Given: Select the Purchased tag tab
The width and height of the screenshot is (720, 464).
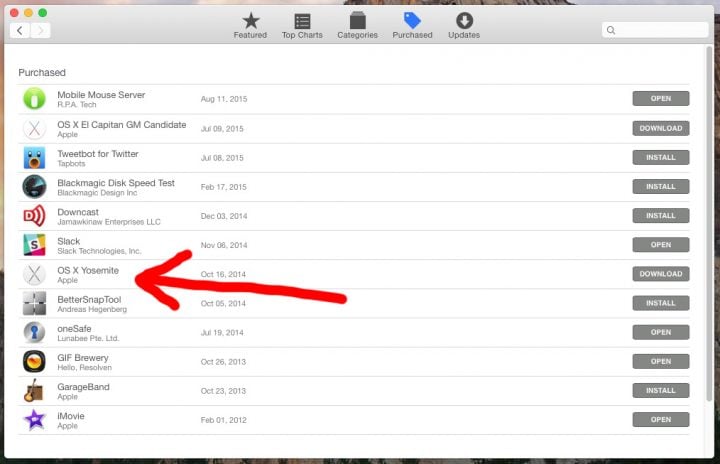Looking at the screenshot, I should (x=412, y=26).
